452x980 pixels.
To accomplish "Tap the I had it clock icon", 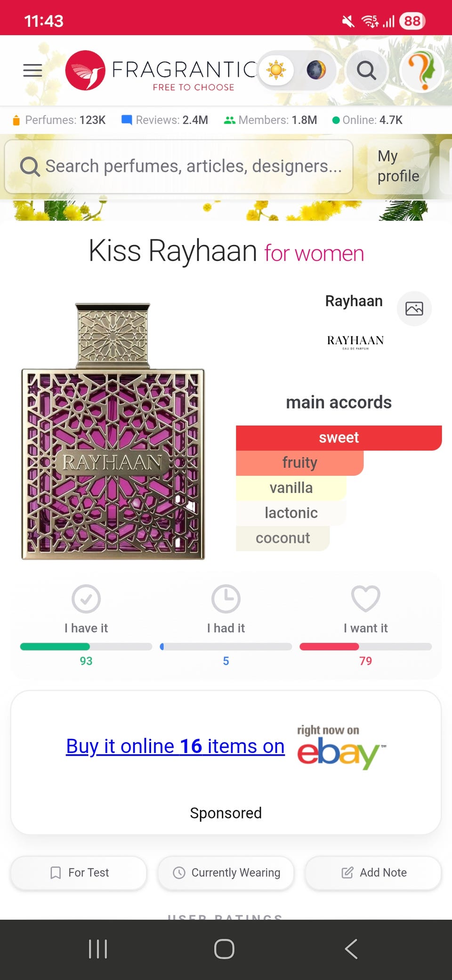I will [226, 599].
